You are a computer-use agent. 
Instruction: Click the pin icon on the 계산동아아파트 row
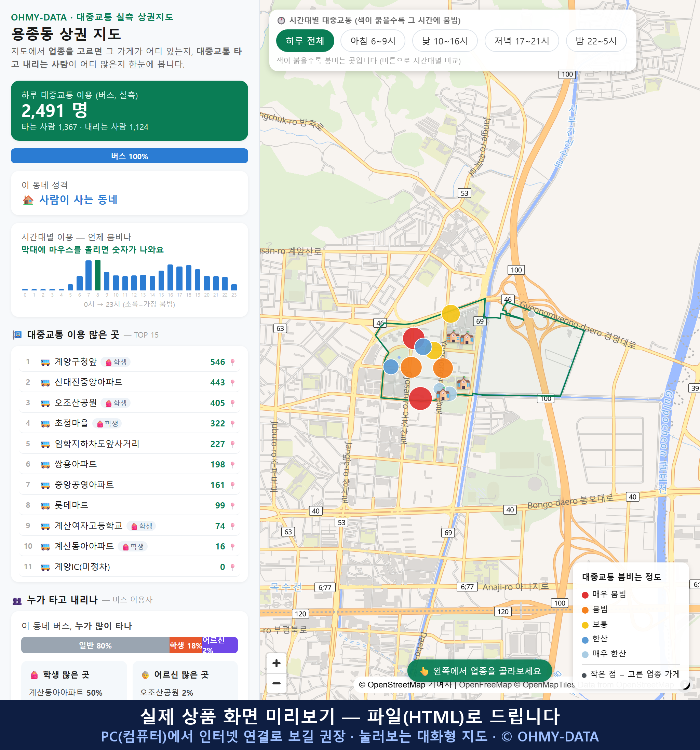click(x=232, y=546)
